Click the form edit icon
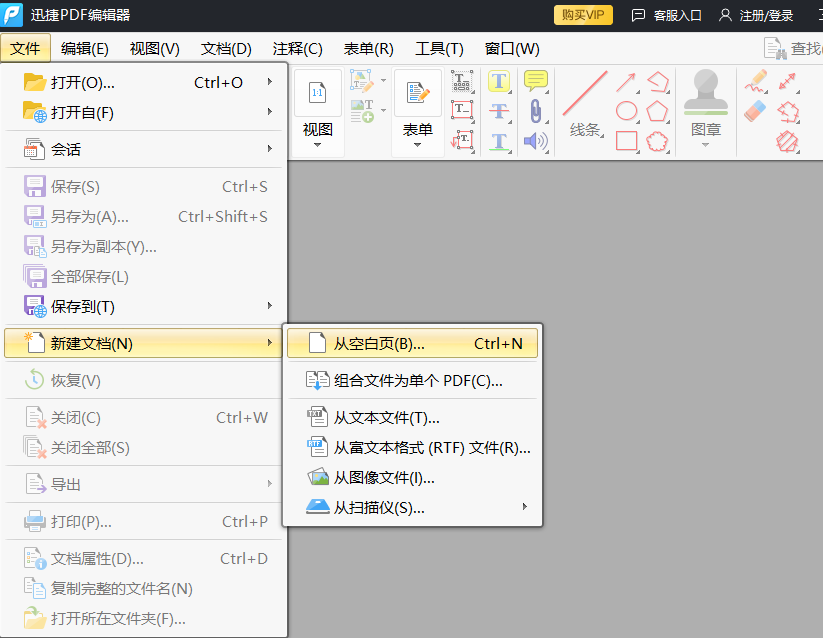 [x=417, y=92]
